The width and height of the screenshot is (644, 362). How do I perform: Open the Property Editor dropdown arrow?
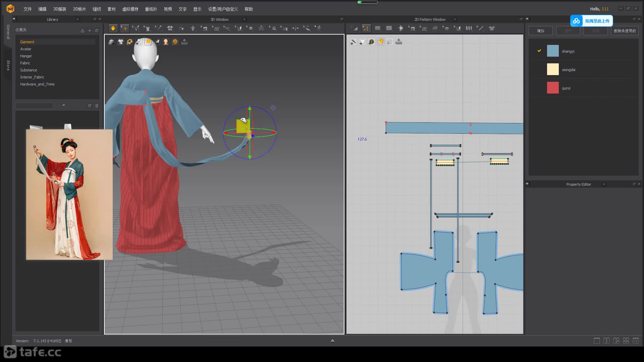coord(604,184)
